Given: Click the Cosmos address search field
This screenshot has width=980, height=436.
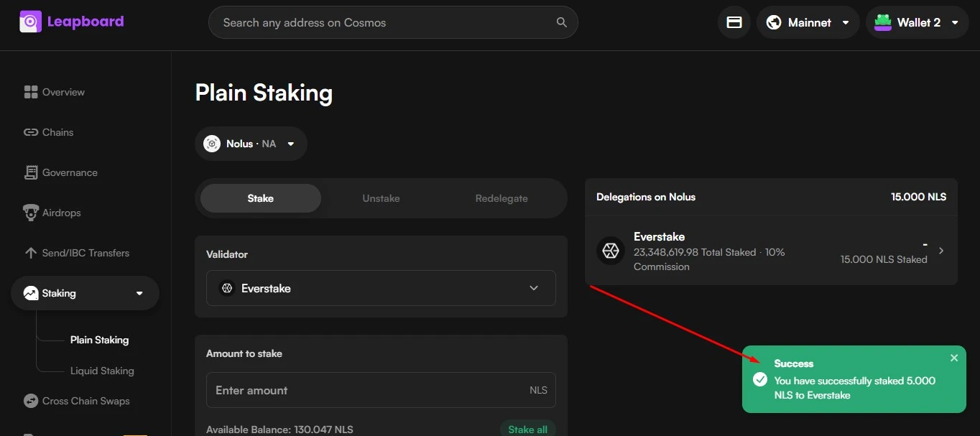Looking at the screenshot, I should click(393, 22).
